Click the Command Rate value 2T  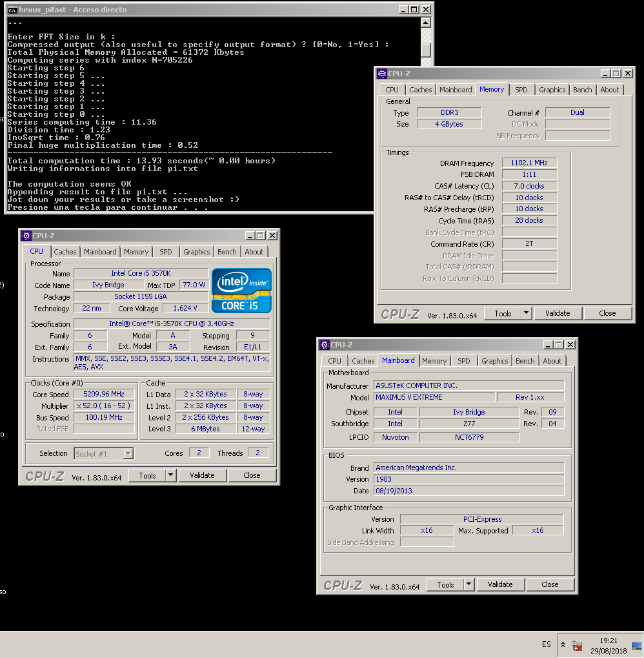(529, 243)
